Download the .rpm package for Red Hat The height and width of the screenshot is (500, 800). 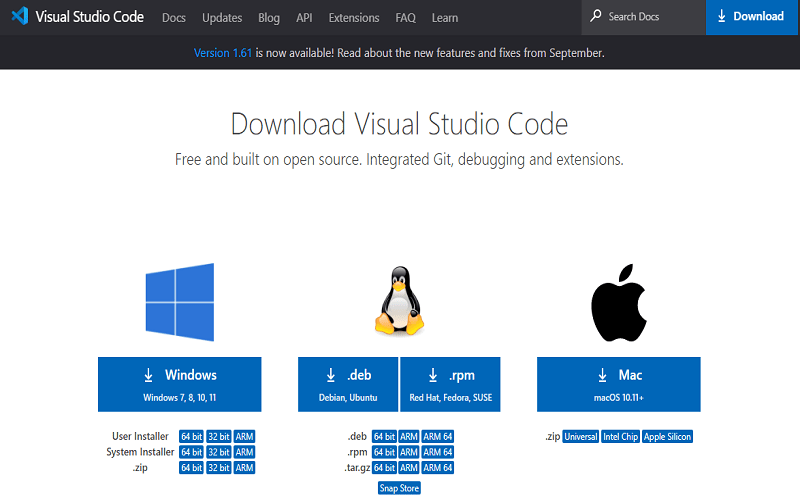(x=451, y=384)
